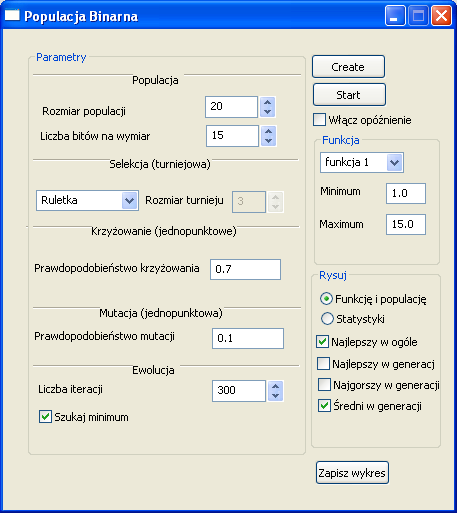Increase Rozmiar populacji with up arrow
The width and height of the screenshot is (457, 513).
(x=267, y=102)
